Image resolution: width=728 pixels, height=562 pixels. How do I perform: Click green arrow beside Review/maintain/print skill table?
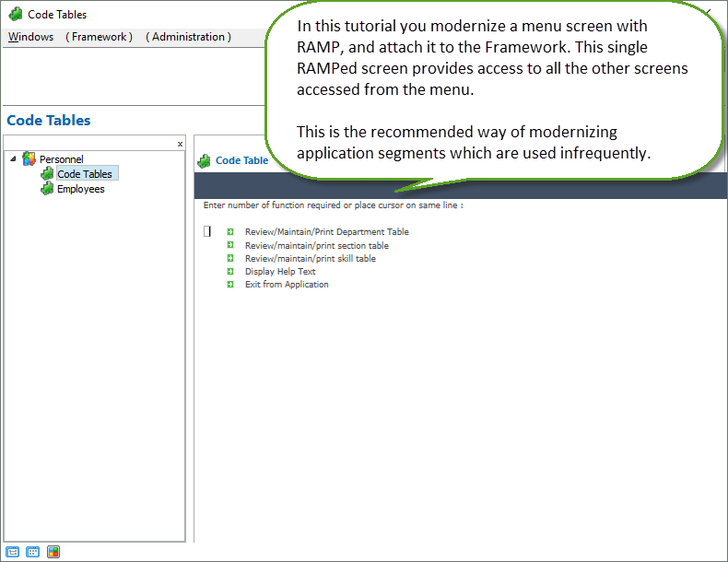click(230, 258)
